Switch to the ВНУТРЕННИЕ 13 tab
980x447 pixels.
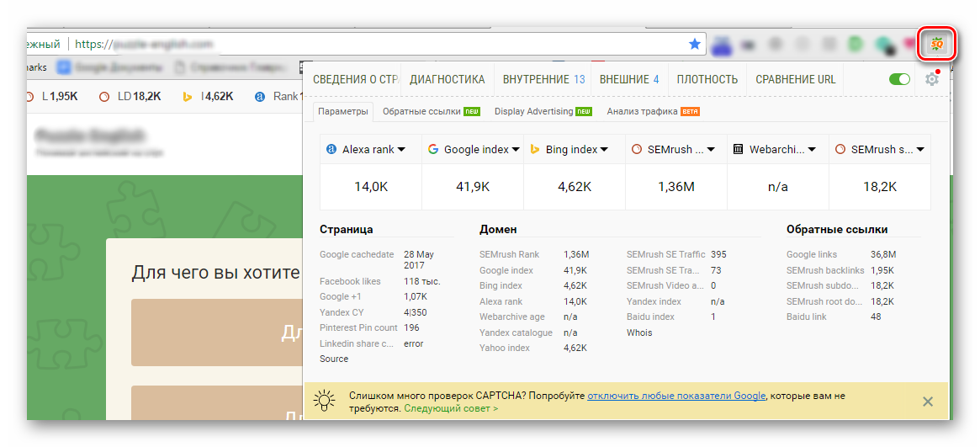click(543, 79)
